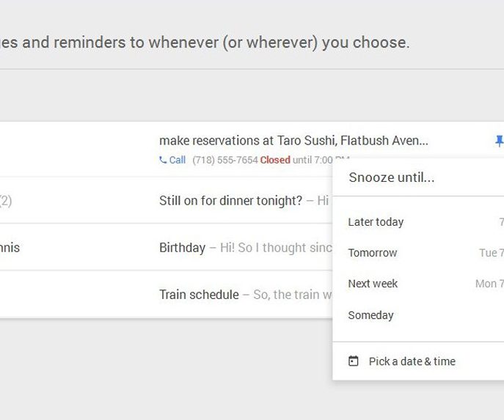Click the headline text about reminders
The width and height of the screenshot is (504, 420).
[x=205, y=43]
